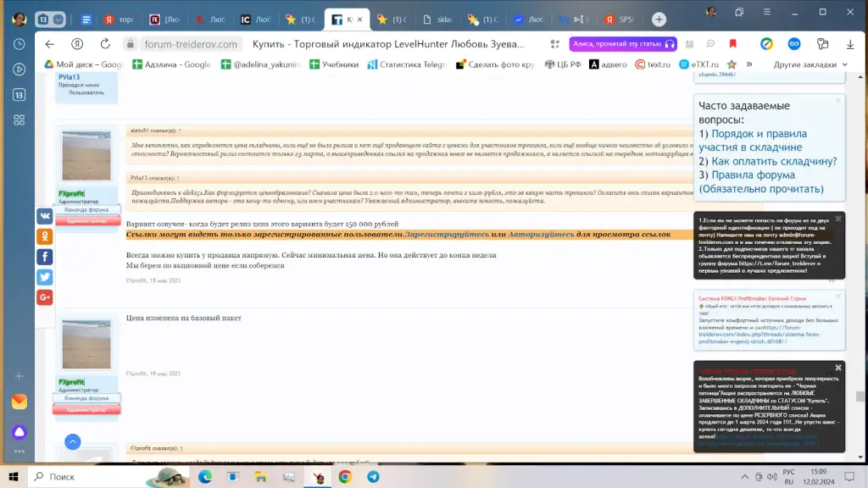Click the blue scroll-to-top arrow button

tap(73, 441)
